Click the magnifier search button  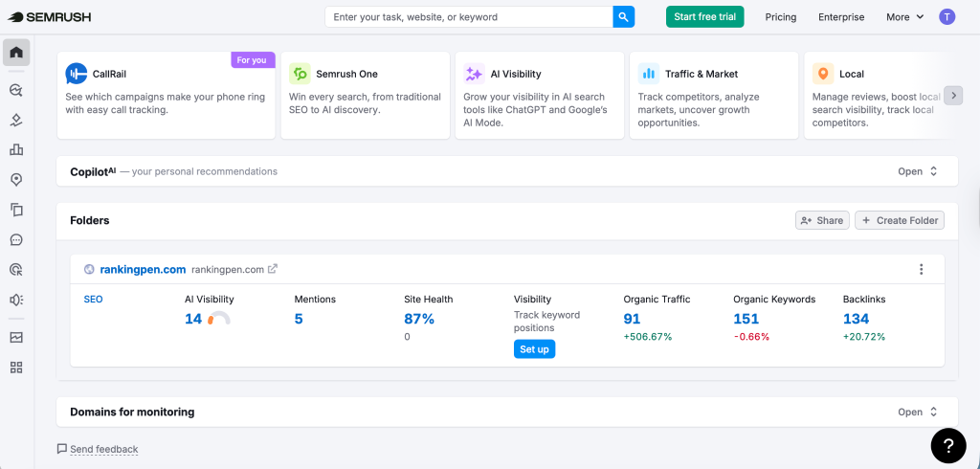click(x=623, y=17)
